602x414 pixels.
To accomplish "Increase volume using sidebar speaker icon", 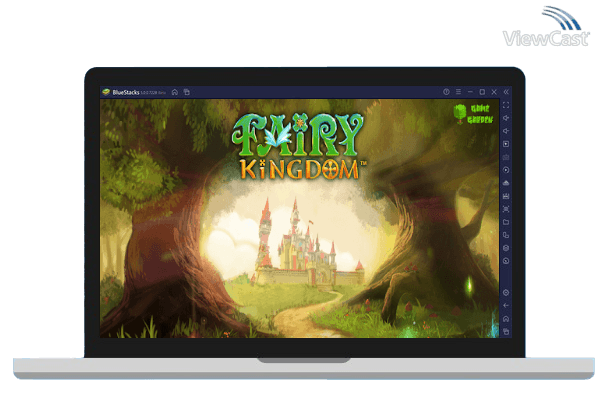I will (506, 118).
